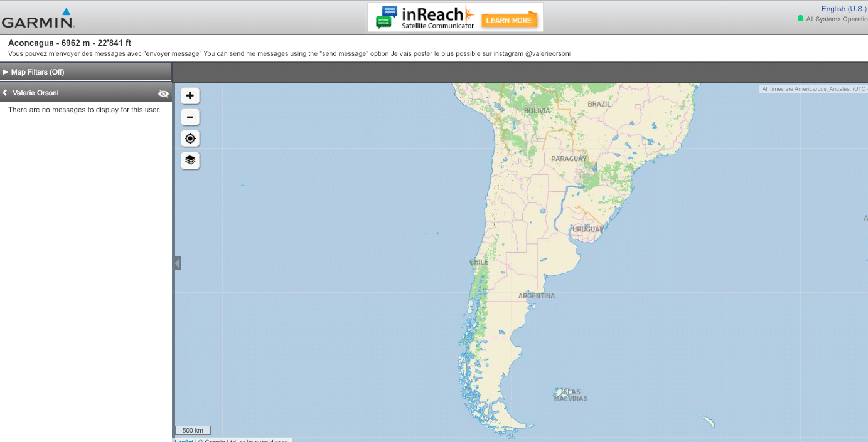Click the no messages notice text
This screenshot has height=442, width=868.
coord(84,110)
